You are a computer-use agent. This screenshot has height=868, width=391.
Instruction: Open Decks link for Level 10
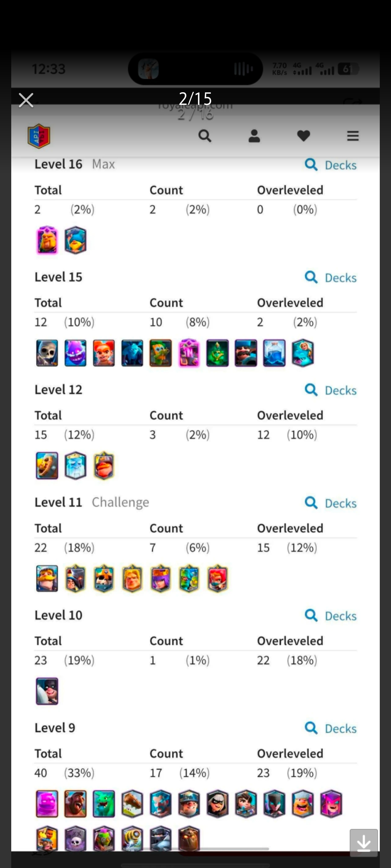coord(331,616)
